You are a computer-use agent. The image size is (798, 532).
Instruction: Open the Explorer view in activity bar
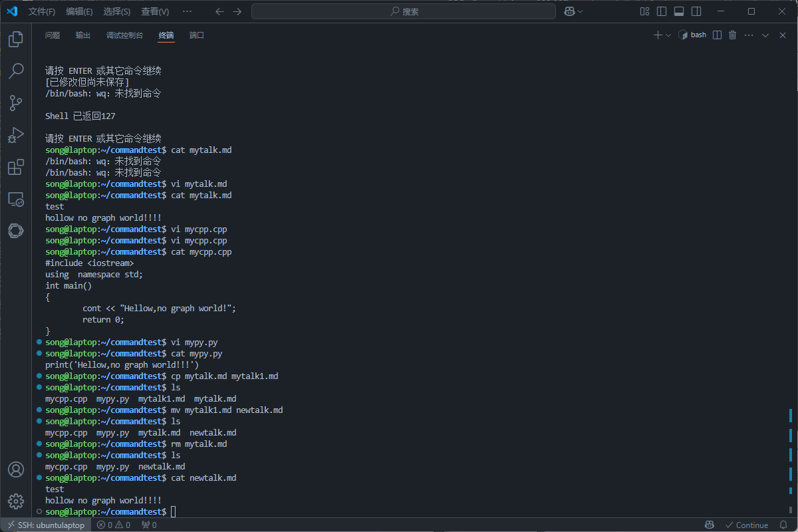(x=16, y=39)
